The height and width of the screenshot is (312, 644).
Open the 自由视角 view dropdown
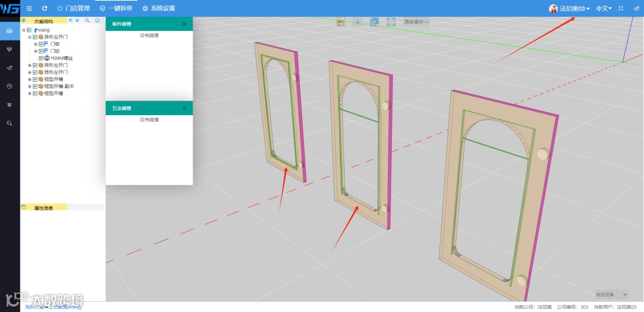coord(611,294)
